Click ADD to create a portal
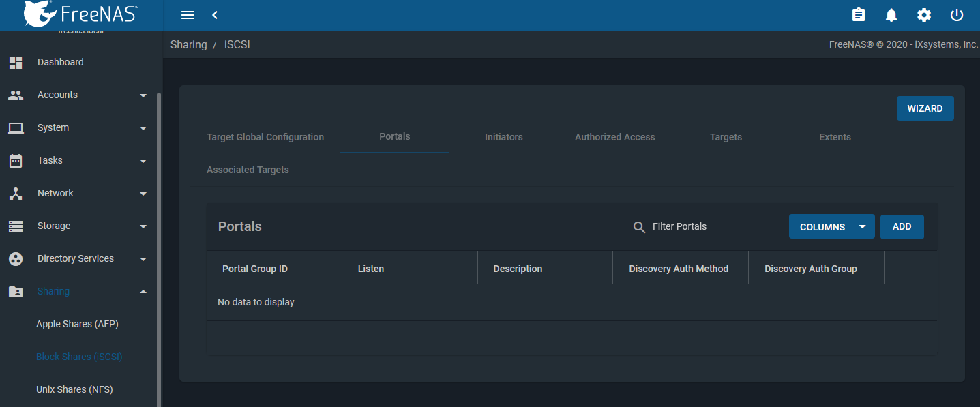 (x=902, y=227)
